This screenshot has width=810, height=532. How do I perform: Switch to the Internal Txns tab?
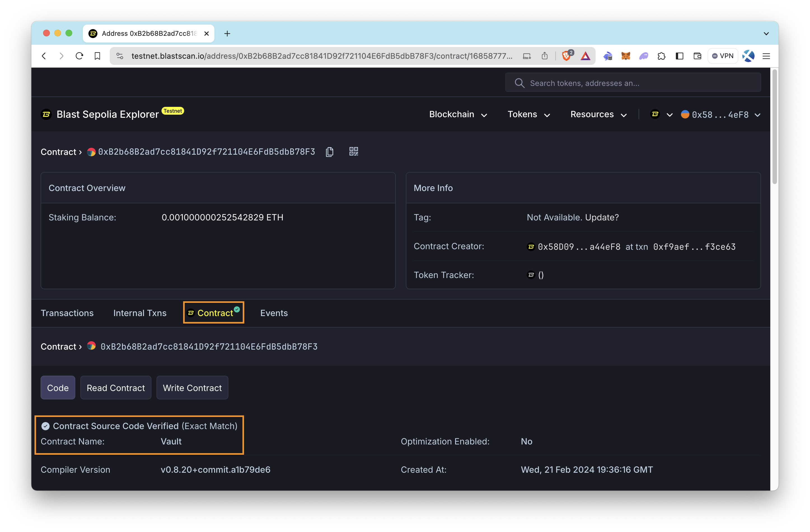[140, 313]
